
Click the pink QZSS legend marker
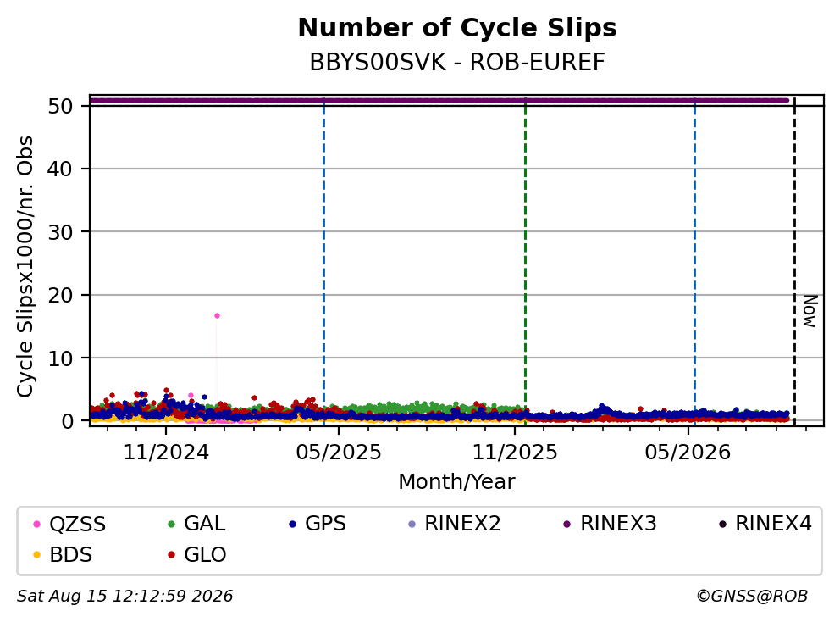[36, 525]
